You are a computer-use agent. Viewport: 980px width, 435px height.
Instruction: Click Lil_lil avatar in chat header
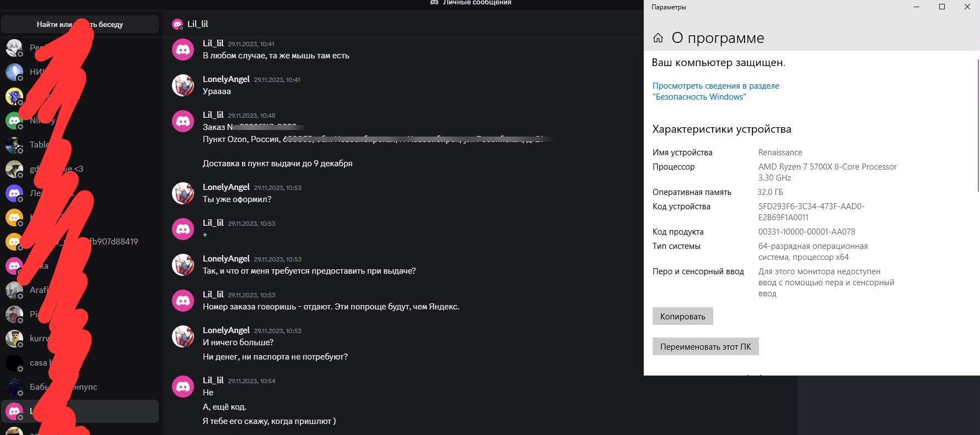[177, 24]
